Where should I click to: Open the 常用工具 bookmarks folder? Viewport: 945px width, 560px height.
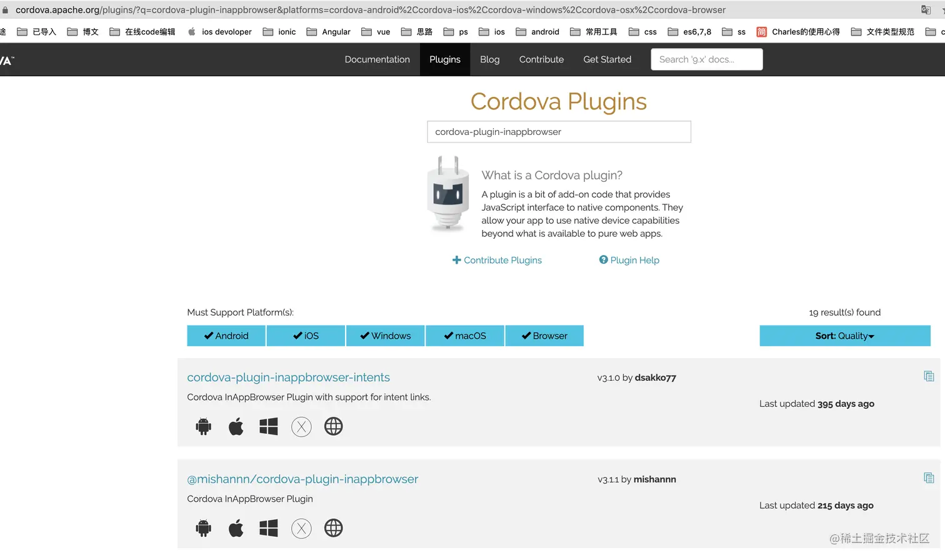(x=594, y=32)
